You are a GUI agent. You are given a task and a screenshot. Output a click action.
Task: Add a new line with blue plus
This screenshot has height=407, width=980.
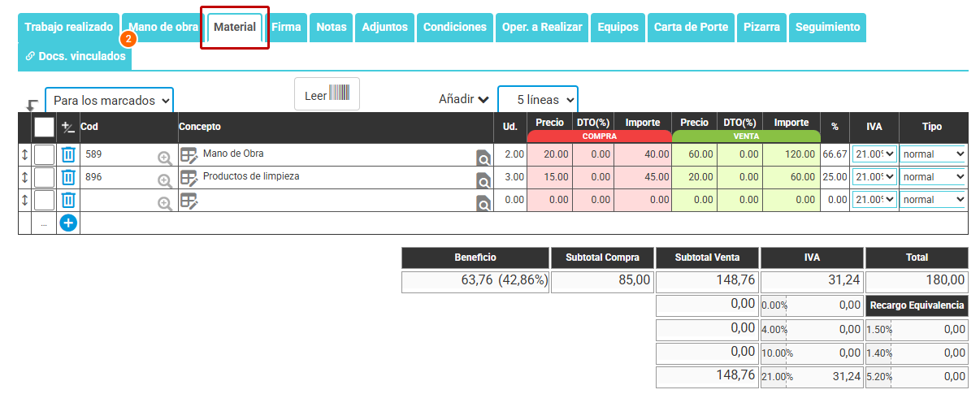coord(68,223)
